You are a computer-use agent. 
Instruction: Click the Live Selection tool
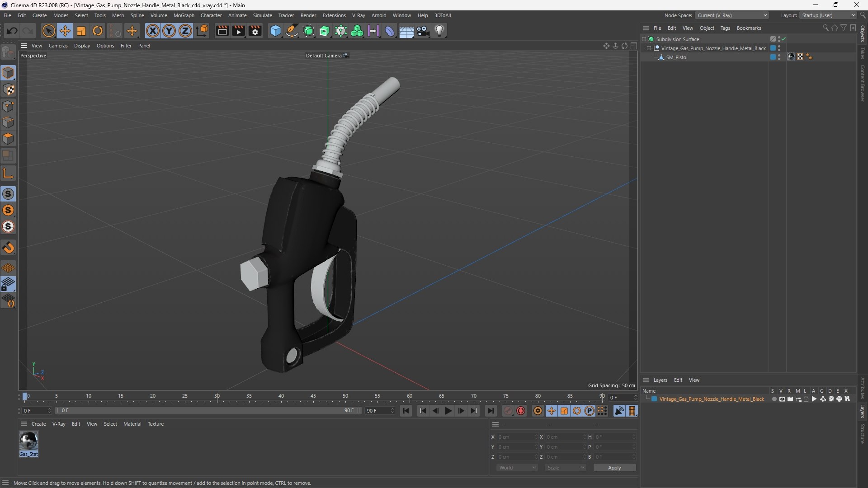(48, 31)
